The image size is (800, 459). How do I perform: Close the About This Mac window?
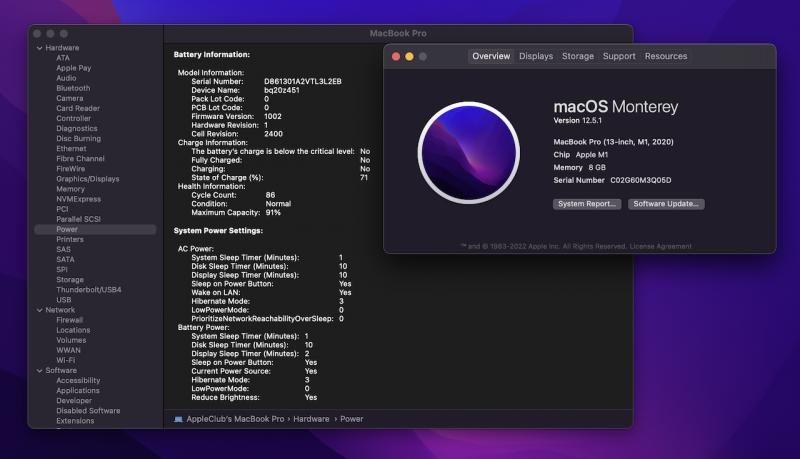click(x=396, y=57)
